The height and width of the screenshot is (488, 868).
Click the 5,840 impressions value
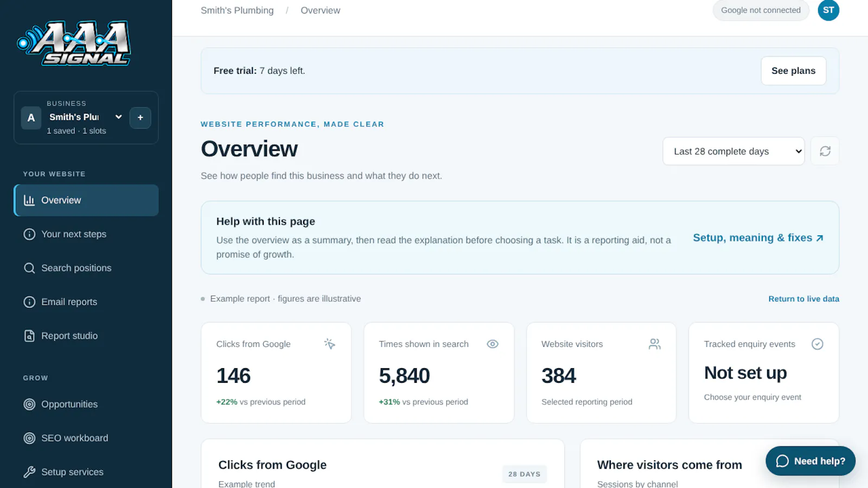coord(404,376)
